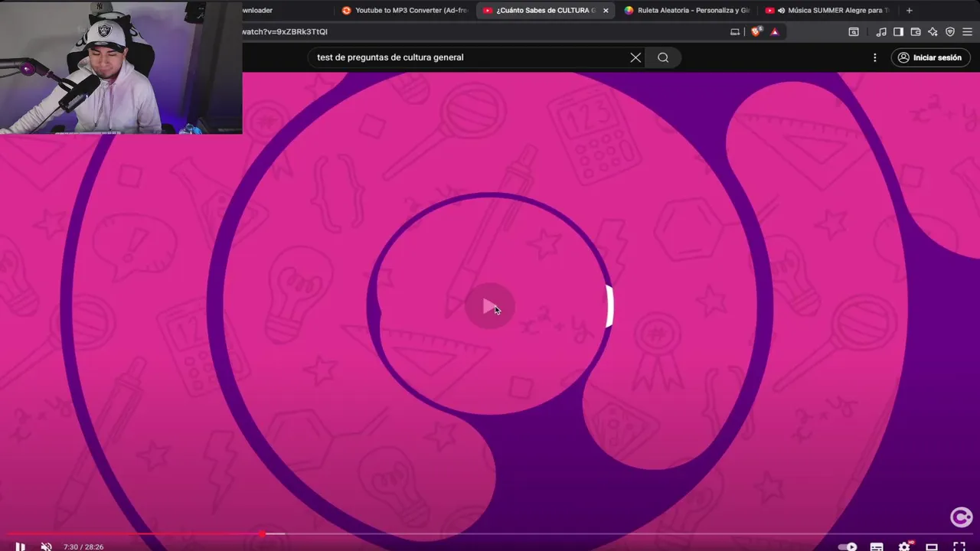
Task: Click the video time display 7:30 / 28:26
Action: point(83,546)
